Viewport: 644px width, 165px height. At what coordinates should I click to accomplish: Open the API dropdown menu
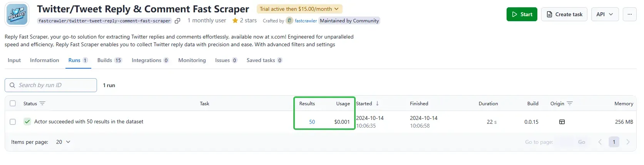pyautogui.click(x=605, y=14)
